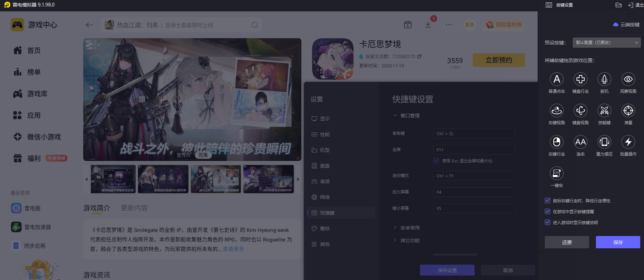The image size is (644, 280).
Task: Click the 还原 restore button
Action: pos(567,242)
